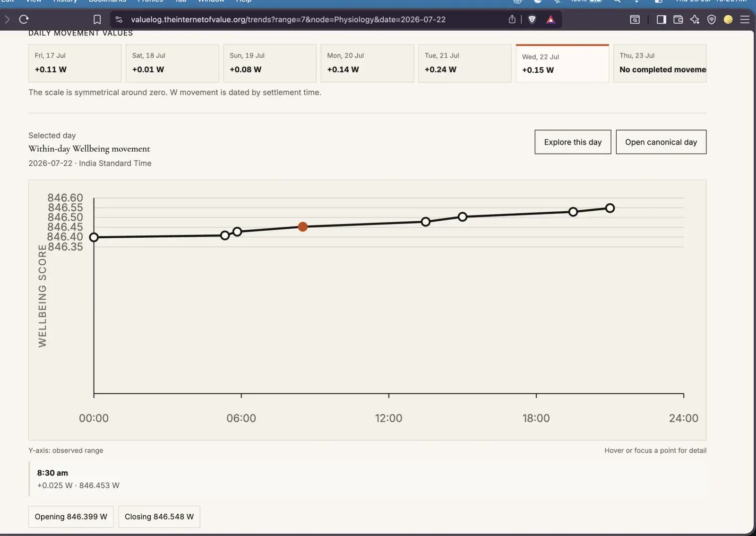756x536 pixels.
Task: Click the 'DAILY MOVEMENT VALUES' heading
Action: tap(81, 33)
